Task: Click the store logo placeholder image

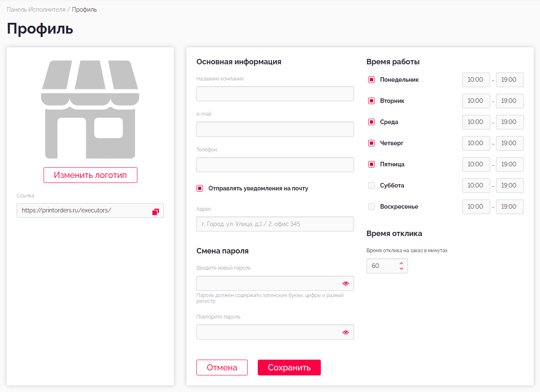Action: click(x=90, y=110)
